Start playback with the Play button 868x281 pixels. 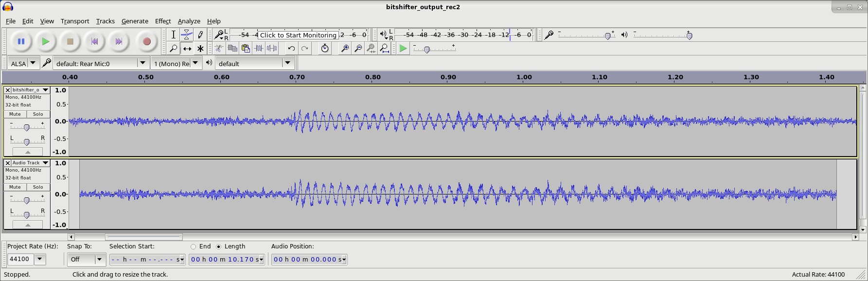coord(45,42)
